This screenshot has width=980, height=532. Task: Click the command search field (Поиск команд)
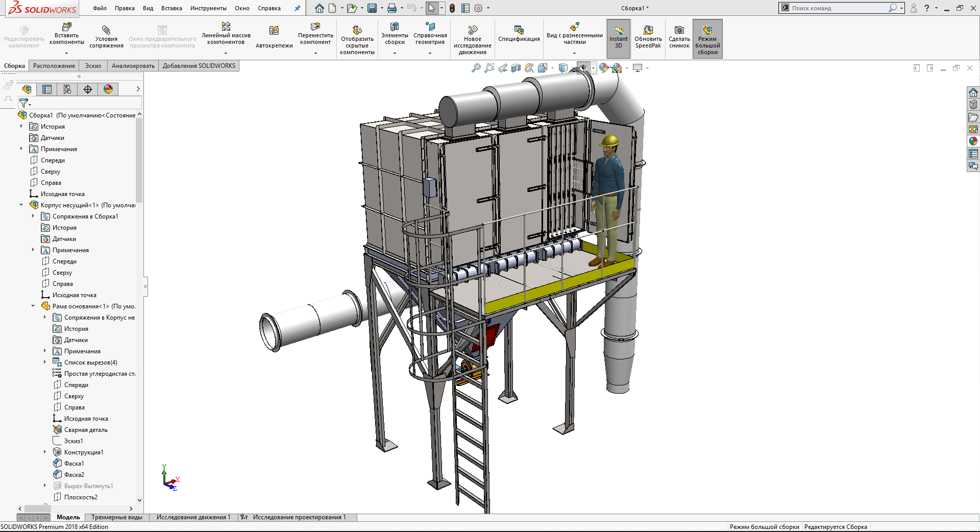tap(837, 8)
